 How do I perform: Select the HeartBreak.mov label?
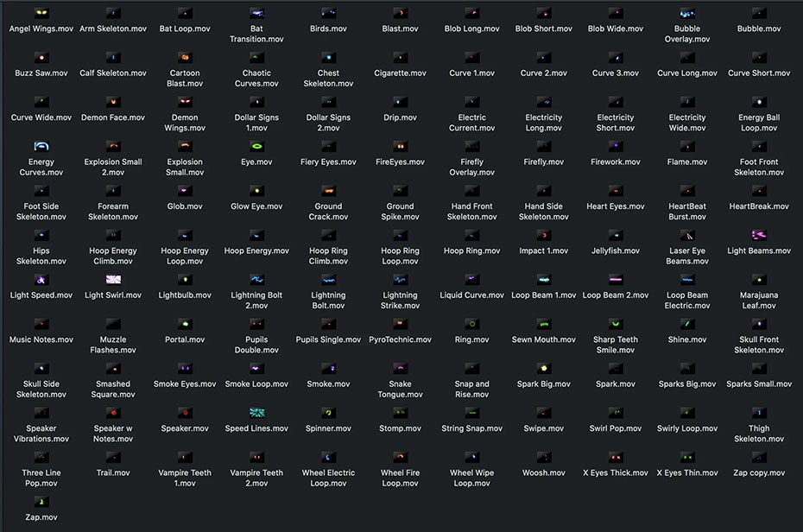[x=759, y=206]
